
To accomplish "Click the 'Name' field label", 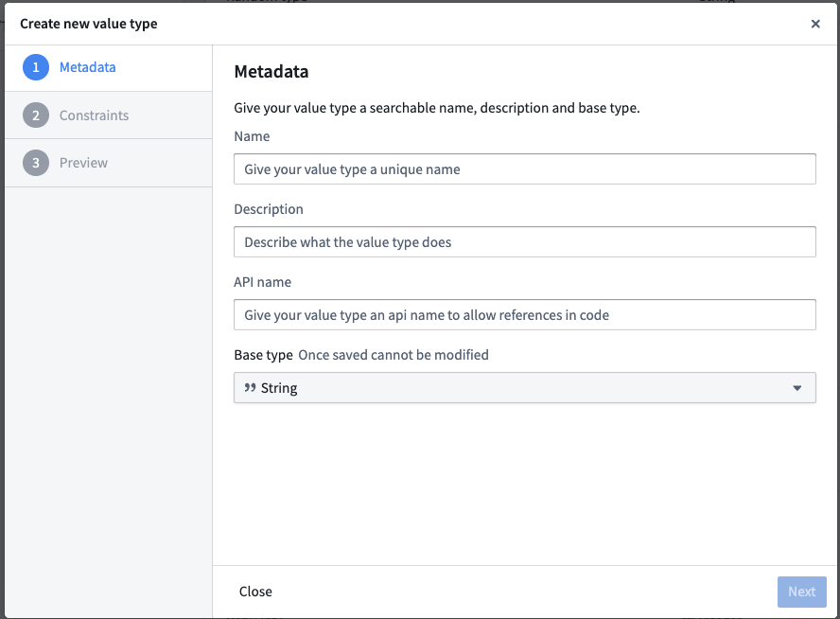I will (252, 136).
